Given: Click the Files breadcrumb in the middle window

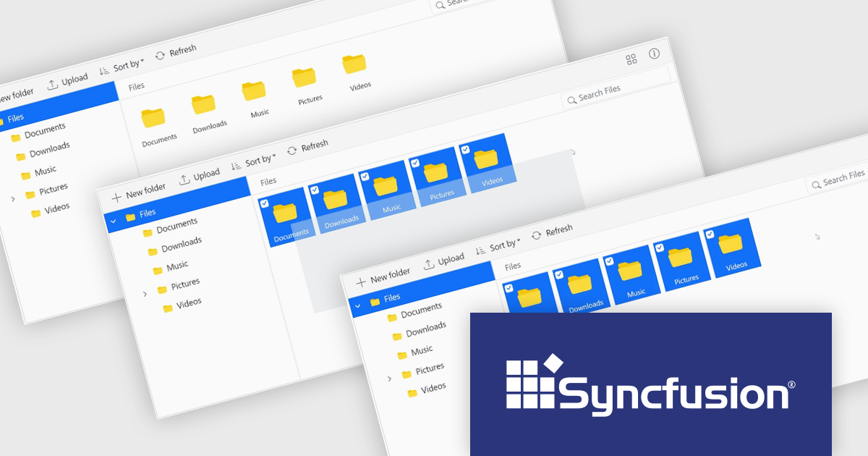Looking at the screenshot, I should point(268,181).
